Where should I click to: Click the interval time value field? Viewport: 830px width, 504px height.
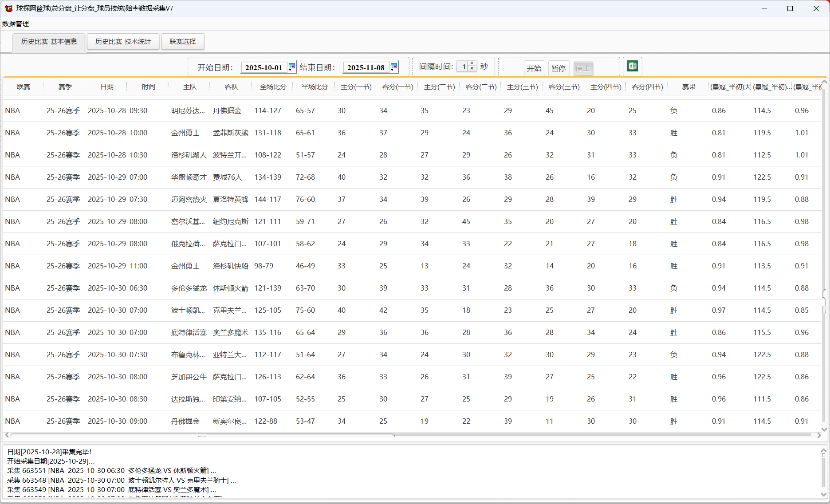463,67
